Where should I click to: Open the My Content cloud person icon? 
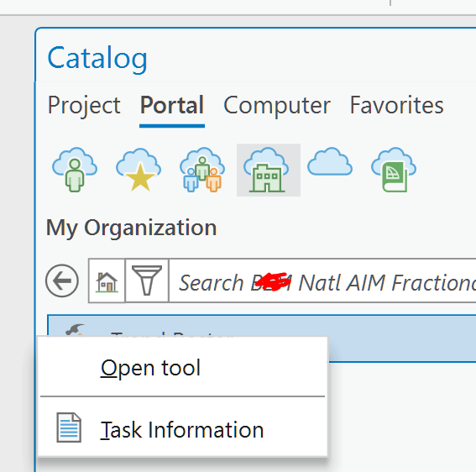pyautogui.click(x=75, y=170)
